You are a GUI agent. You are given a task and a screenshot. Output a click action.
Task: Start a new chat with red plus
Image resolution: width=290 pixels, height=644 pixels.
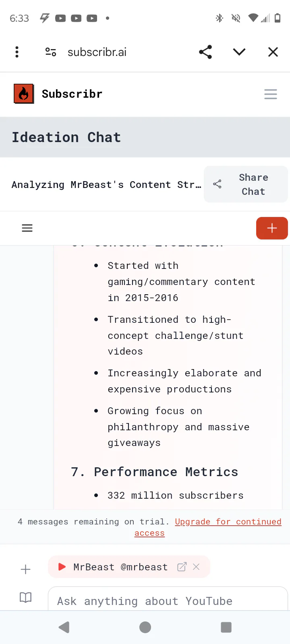[272, 228]
